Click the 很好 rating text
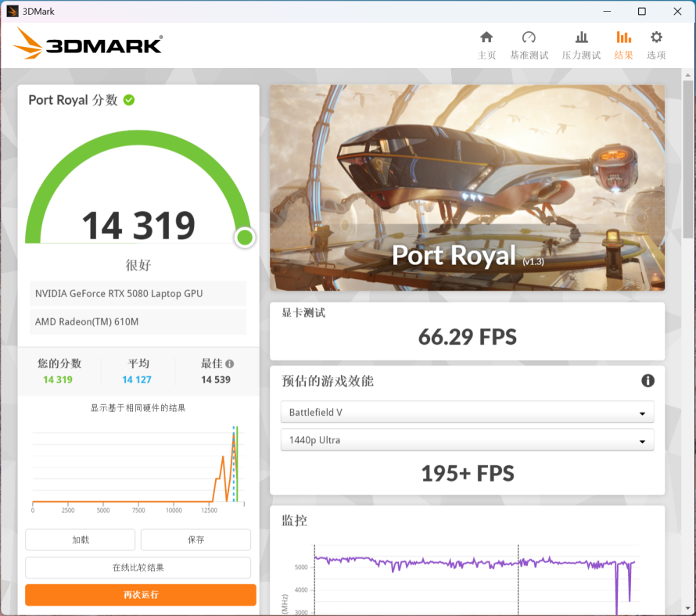This screenshot has height=616, width=696. coord(138,265)
